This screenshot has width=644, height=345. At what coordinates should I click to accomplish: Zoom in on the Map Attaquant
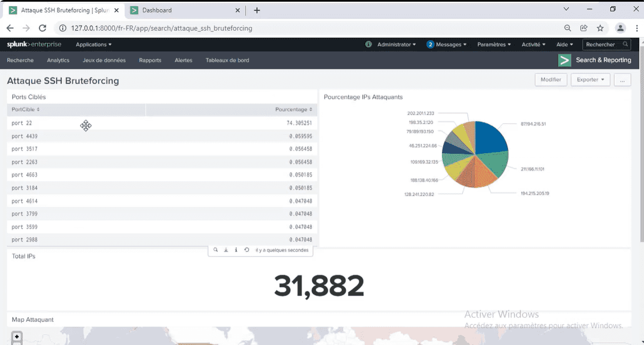pos(17,337)
